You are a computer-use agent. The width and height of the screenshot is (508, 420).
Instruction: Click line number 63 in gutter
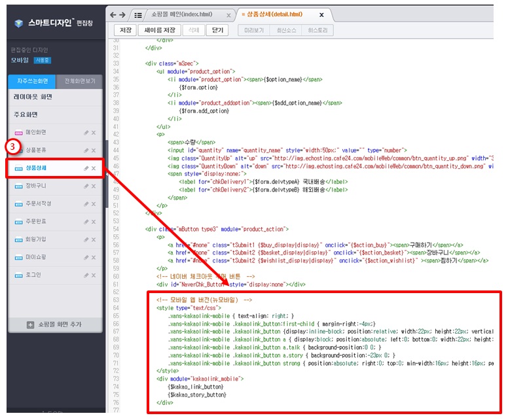(116, 300)
